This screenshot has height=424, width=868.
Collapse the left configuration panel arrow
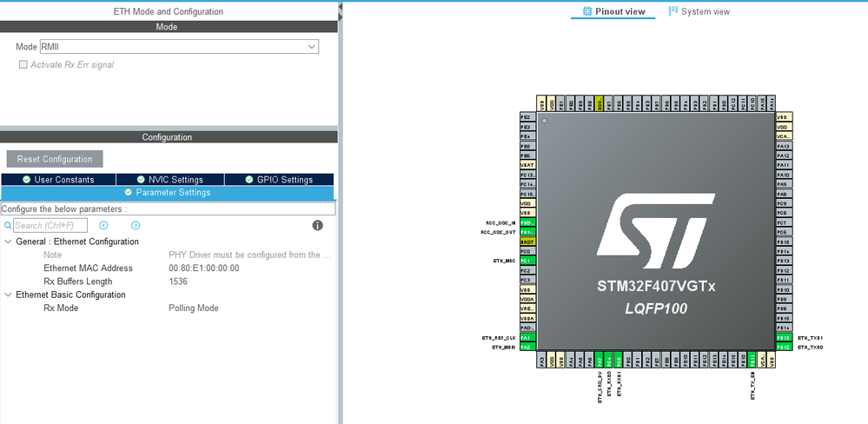pyautogui.click(x=340, y=6)
